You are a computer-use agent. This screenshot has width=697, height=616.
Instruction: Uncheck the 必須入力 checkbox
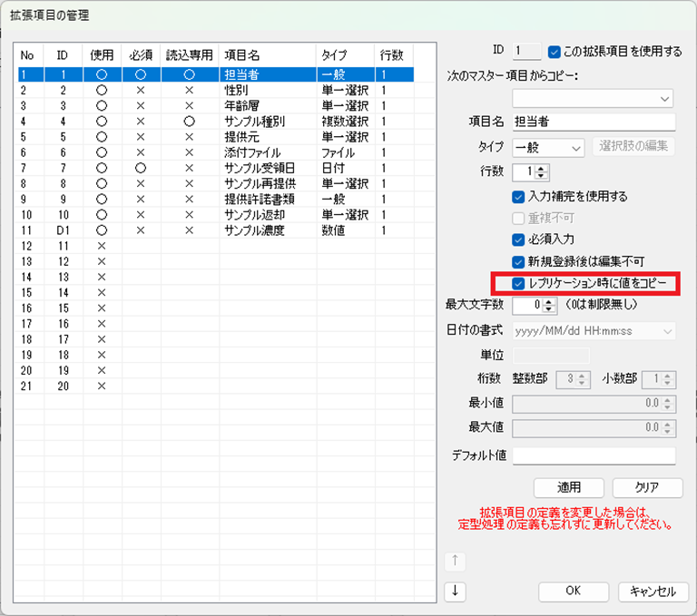(518, 240)
